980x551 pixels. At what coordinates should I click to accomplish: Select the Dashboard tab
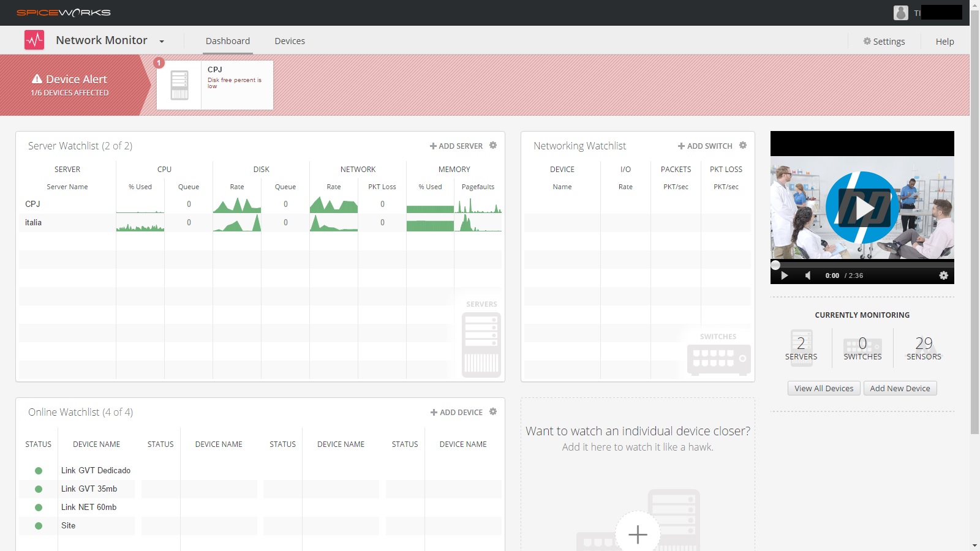227,40
